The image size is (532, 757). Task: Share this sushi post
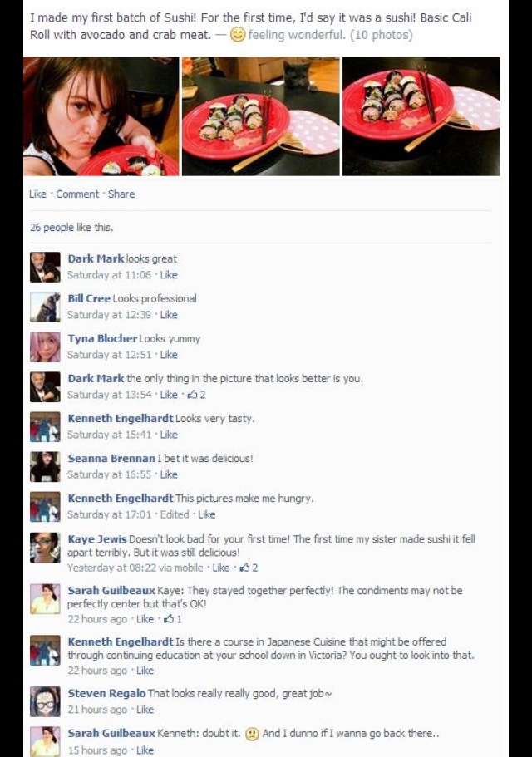121,194
